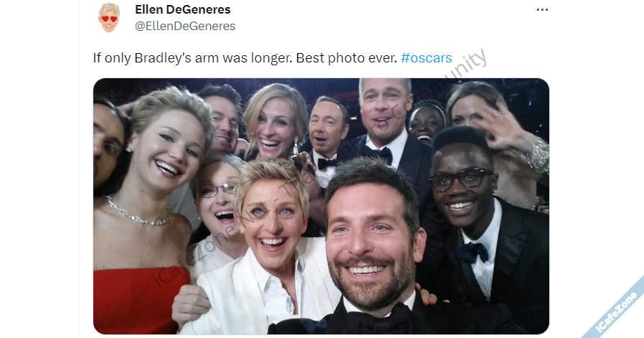Click the black-framed glasses on the right
The image size is (644, 338).
tap(461, 180)
